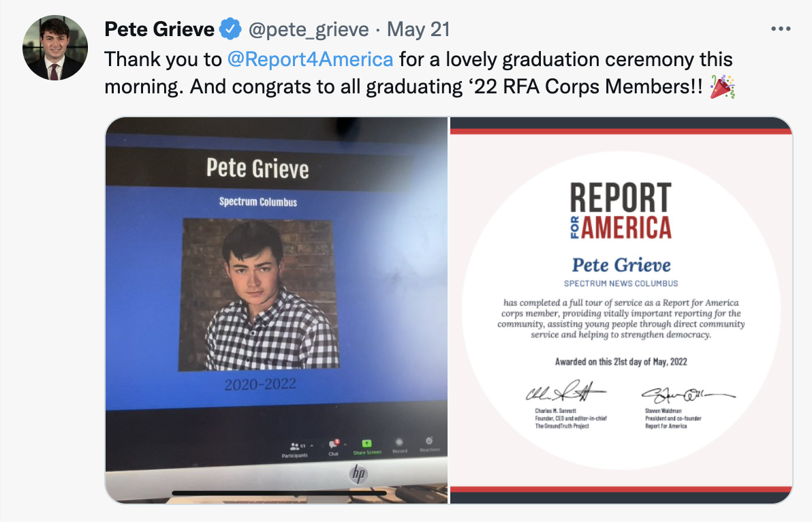
Task: Click the Pete Grieve display name
Action: point(159,30)
